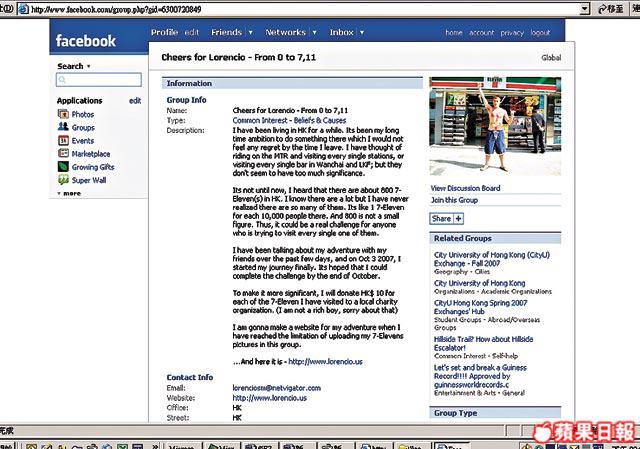This screenshot has height=449, width=640.
Task: Click group title Cheers for Lorencio header
Action: click(238, 58)
